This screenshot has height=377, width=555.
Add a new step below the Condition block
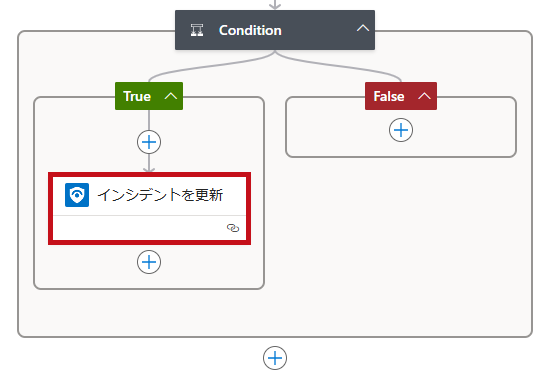click(x=275, y=358)
